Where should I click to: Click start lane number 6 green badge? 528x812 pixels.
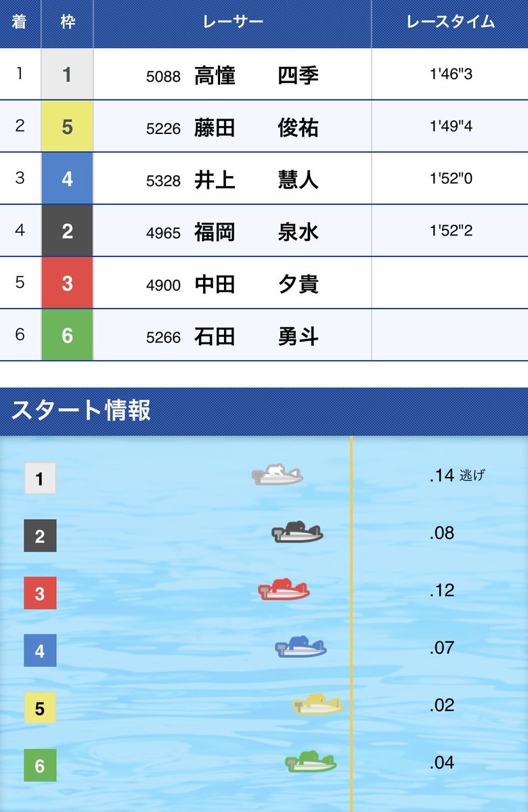(x=40, y=766)
